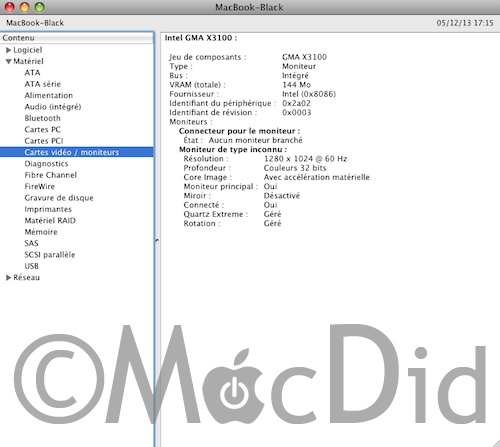Open Bluetooth hardware info
Image resolution: width=500 pixels, height=447 pixels.
point(42,118)
